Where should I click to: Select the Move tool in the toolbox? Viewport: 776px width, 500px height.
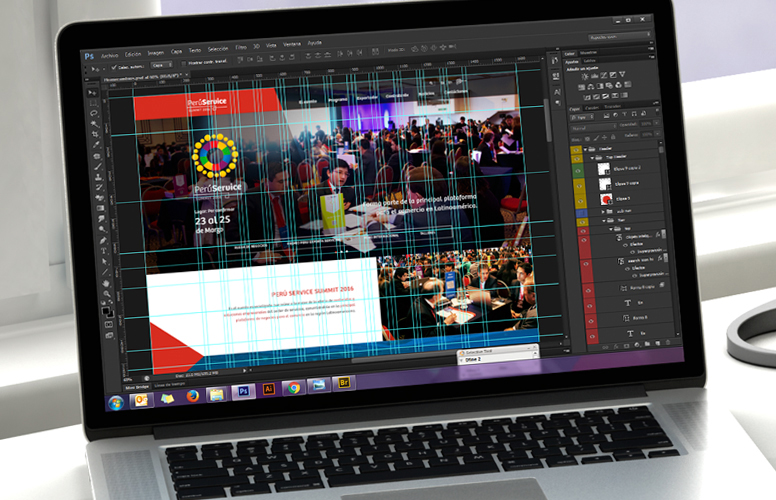(92, 93)
